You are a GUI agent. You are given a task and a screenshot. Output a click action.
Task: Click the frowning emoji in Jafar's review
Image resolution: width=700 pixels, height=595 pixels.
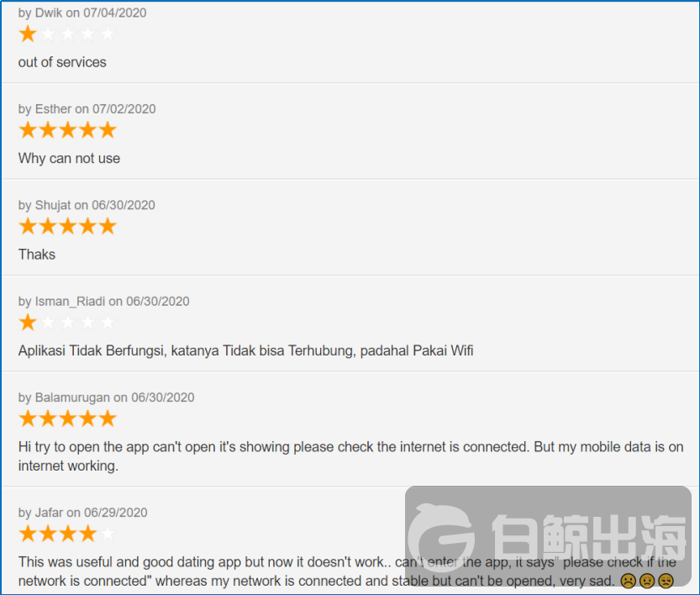pyautogui.click(x=628, y=581)
